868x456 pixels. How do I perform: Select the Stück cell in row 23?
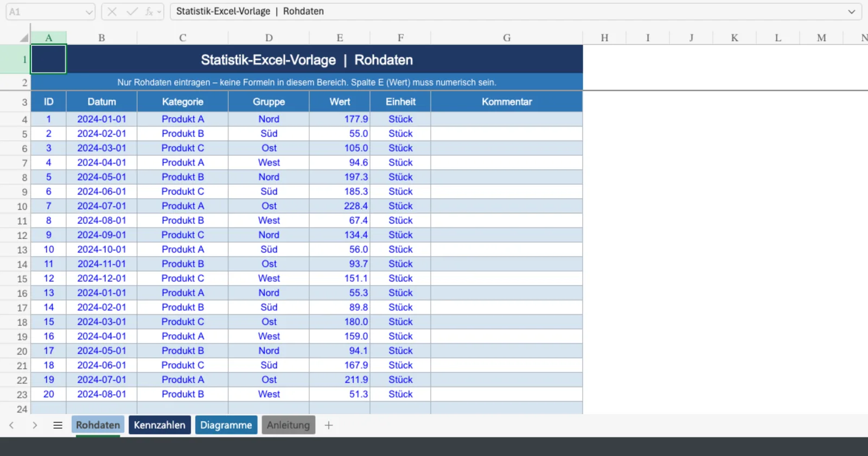[x=400, y=394]
